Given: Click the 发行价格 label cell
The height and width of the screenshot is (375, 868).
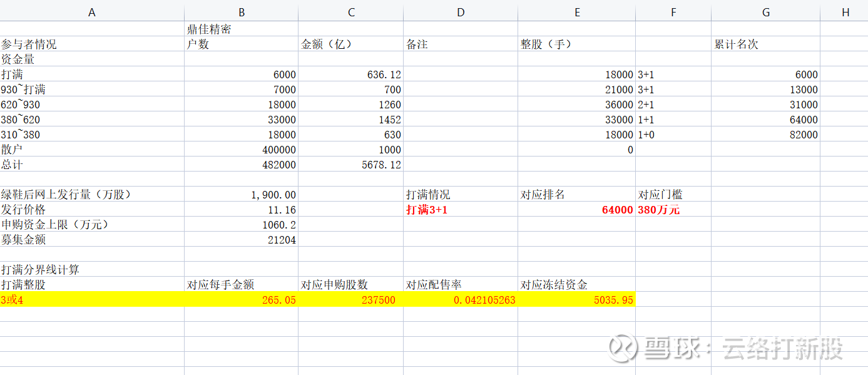Looking at the screenshot, I should pos(92,209).
